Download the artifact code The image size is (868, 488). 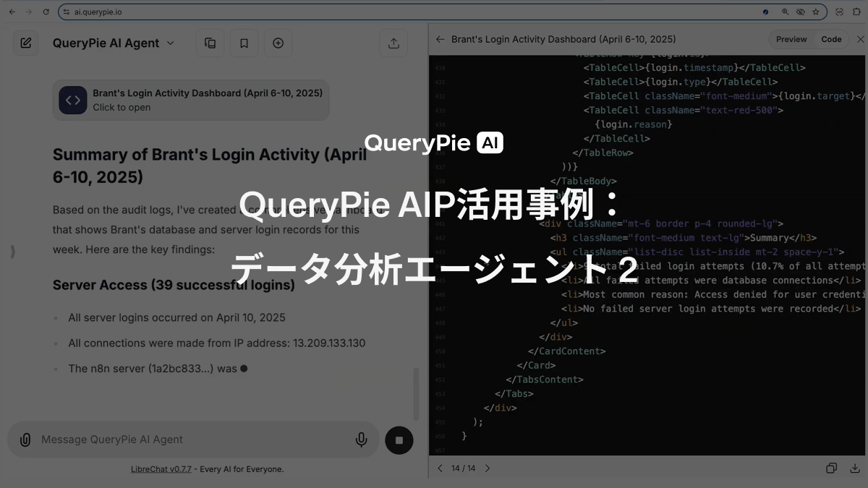(855, 468)
